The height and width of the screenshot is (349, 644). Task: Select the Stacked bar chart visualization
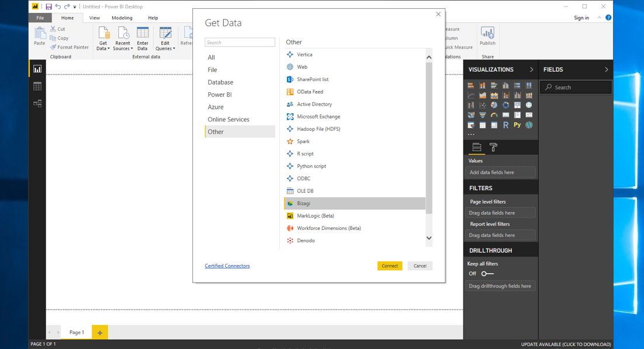coord(470,85)
